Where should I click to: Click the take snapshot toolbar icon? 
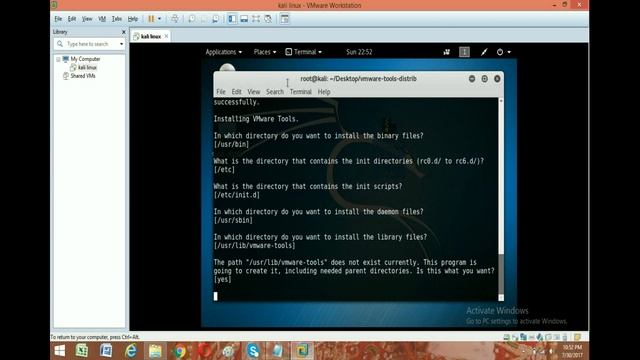[x=191, y=19]
